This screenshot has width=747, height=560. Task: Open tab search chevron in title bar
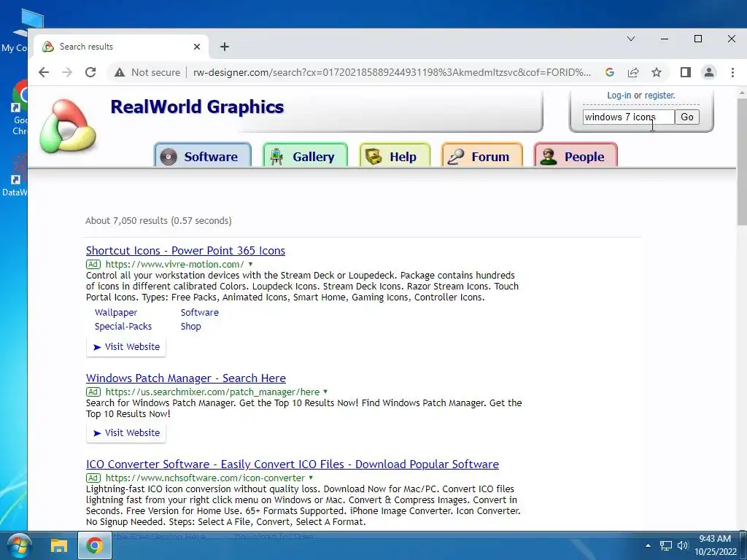631,39
